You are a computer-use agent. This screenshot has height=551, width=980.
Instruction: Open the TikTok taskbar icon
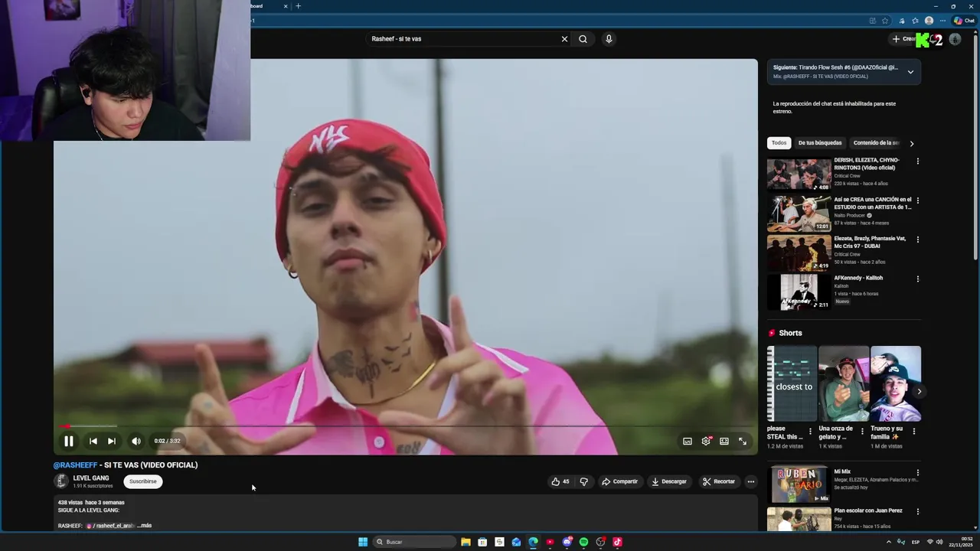617,542
